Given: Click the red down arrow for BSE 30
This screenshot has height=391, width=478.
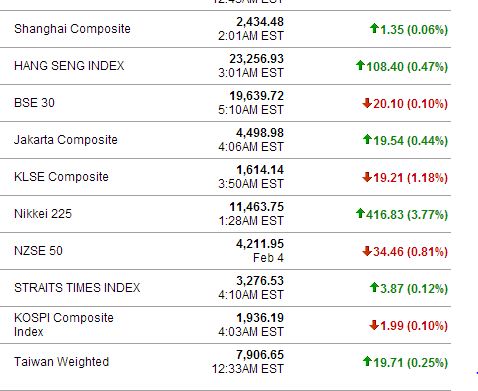Looking at the screenshot, I should (x=367, y=103).
